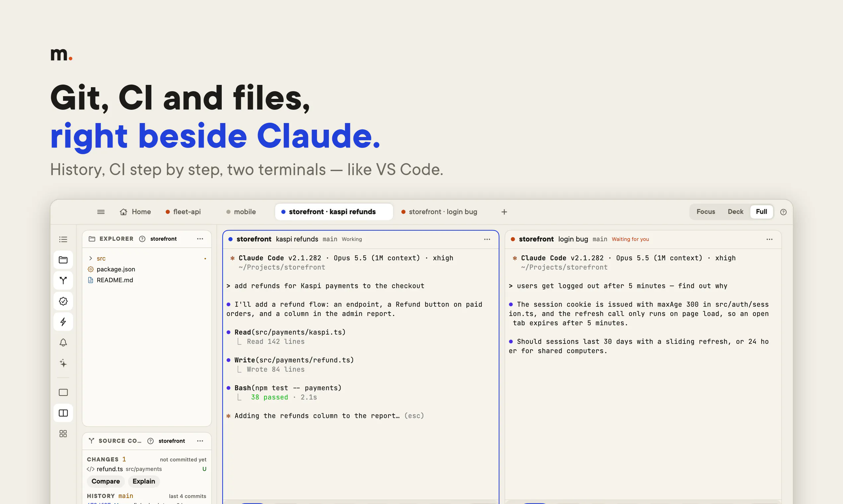843x504 pixels.
Task: Click storefront label in the Source Control header
Action: (x=172, y=441)
